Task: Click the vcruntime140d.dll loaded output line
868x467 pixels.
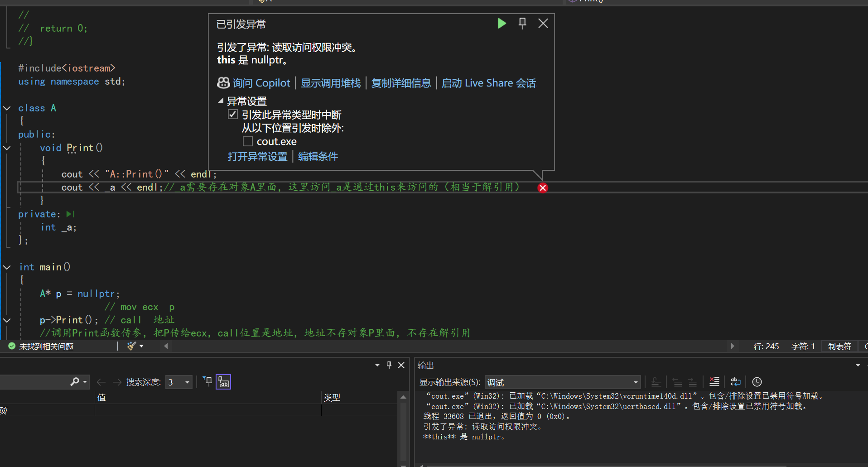Action: [x=624, y=396]
